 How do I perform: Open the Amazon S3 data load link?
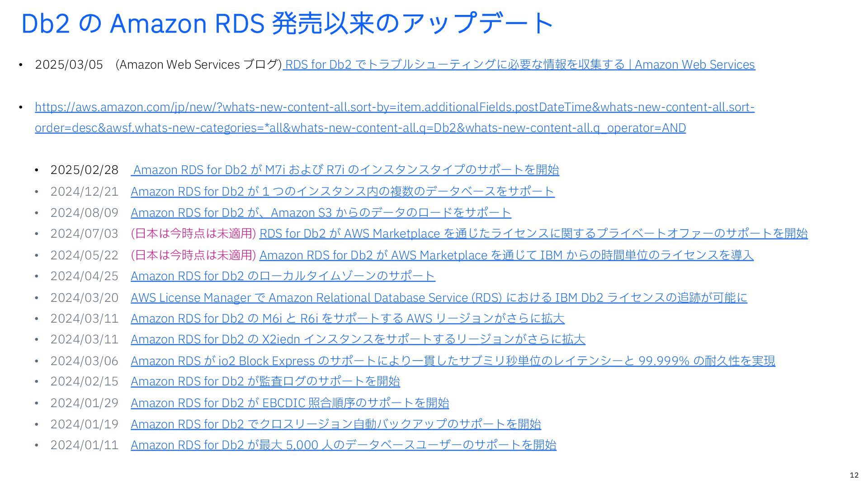tap(321, 213)
